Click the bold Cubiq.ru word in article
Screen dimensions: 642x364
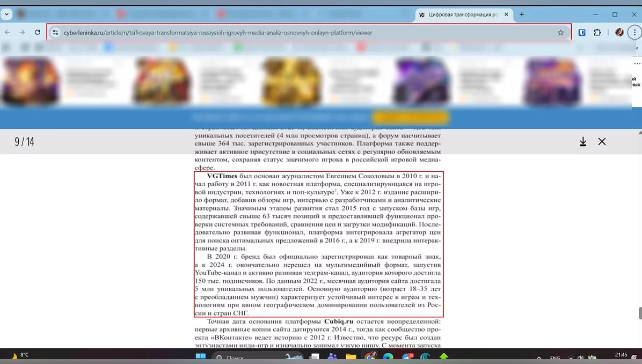339,322
